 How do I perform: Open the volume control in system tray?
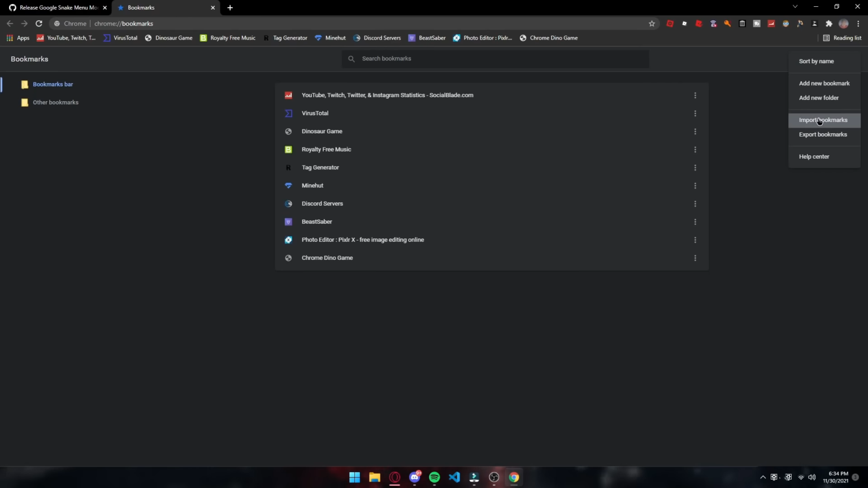click(812, 477)
